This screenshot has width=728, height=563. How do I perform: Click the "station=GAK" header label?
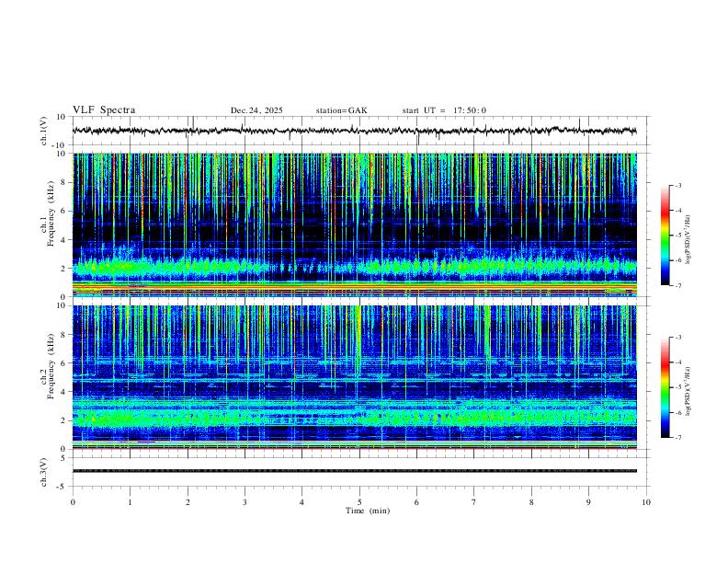click(x=341, y=110)
